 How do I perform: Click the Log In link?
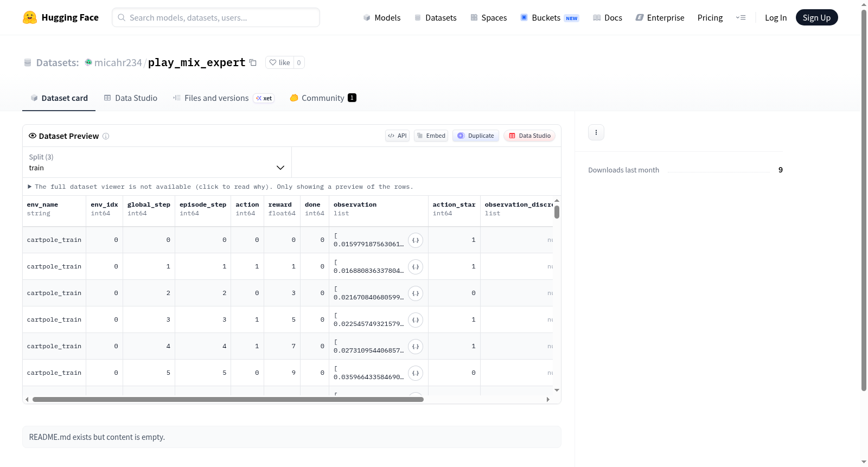point(776,17)
